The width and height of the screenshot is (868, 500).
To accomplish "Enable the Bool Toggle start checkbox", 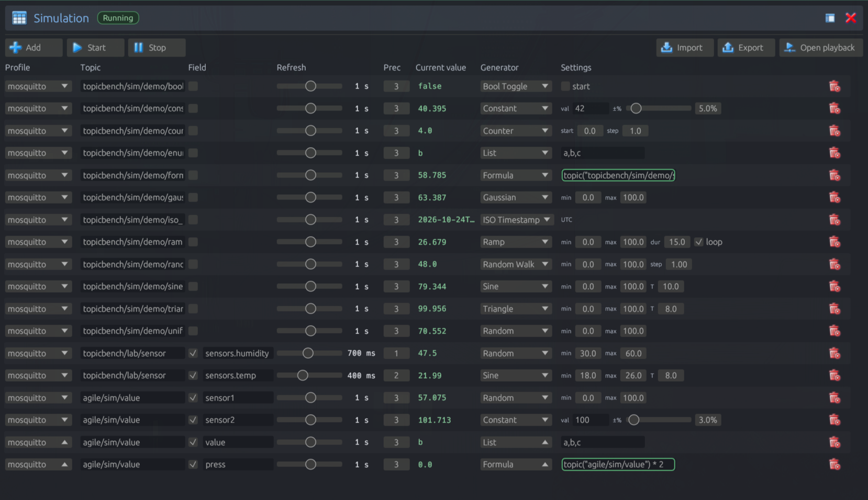I will 565,86.
